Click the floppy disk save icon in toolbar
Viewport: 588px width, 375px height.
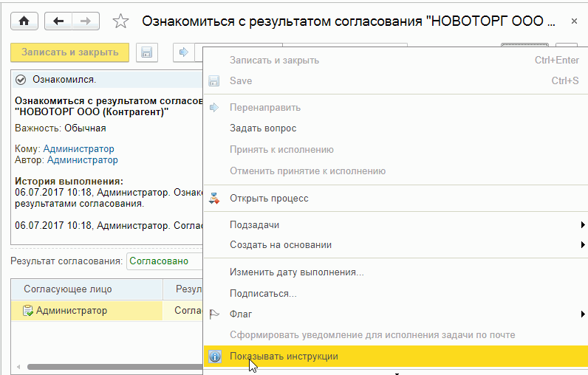coord(146,52)
